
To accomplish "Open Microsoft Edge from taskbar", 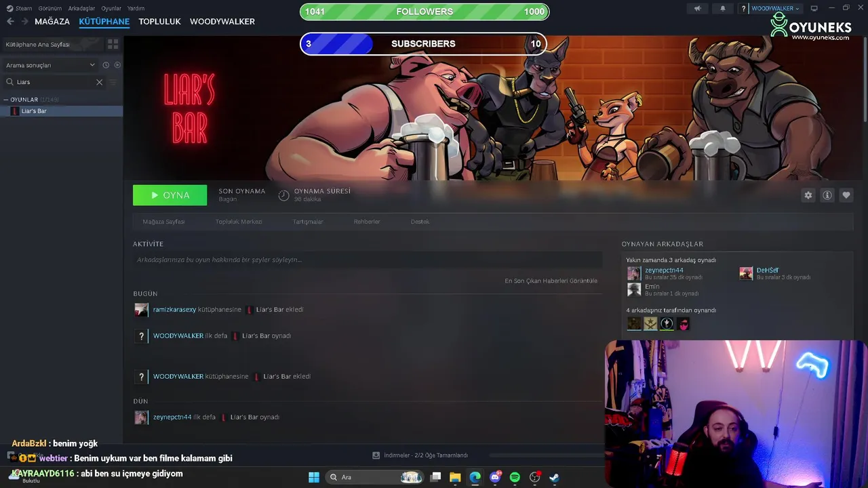I will 475,477.
